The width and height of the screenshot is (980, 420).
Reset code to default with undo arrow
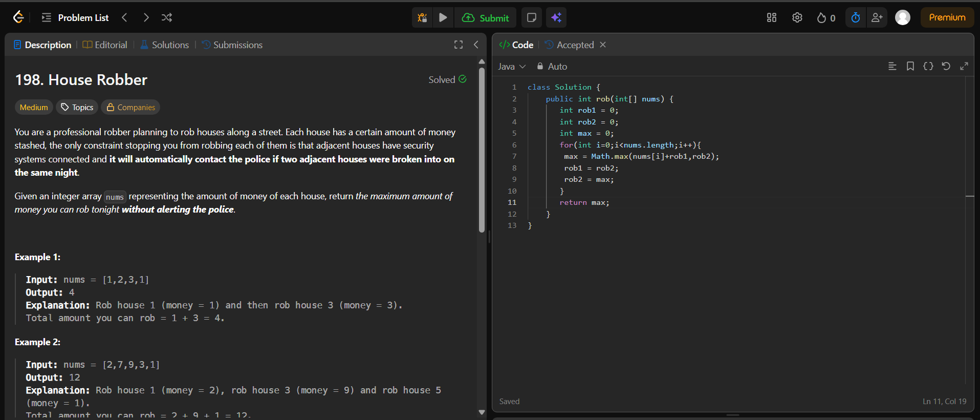point(946,66)
